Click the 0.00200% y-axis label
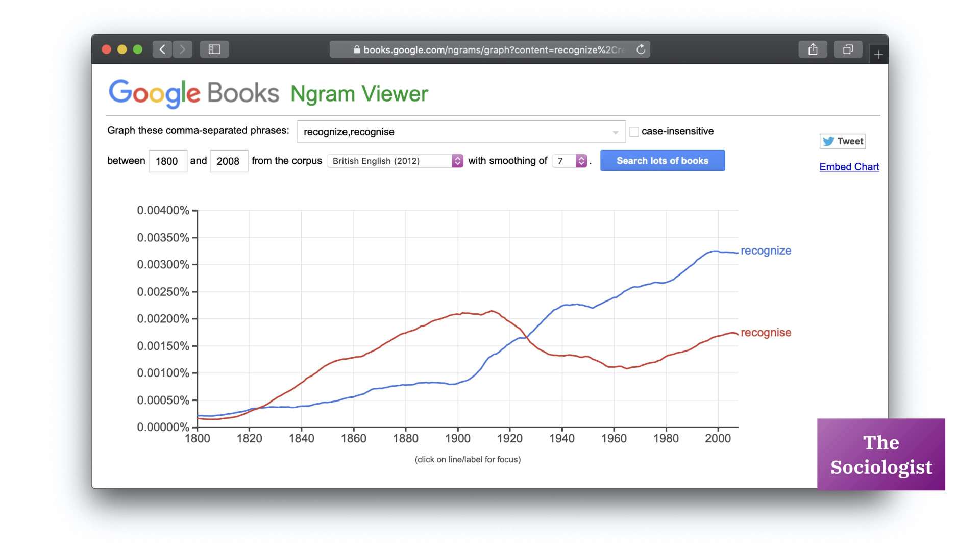980x551 pixels. pyautogui.click(x=163, y=319)
